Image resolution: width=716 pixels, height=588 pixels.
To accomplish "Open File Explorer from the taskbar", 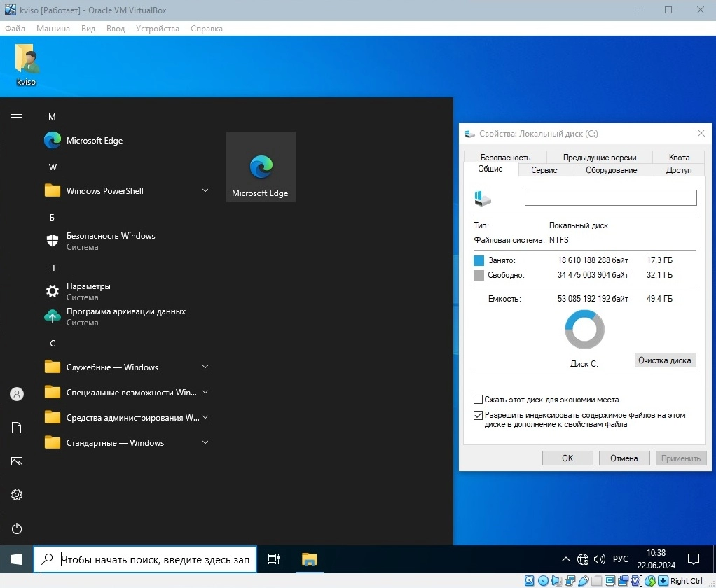I will pyautogui.click(x=309, y=559).
